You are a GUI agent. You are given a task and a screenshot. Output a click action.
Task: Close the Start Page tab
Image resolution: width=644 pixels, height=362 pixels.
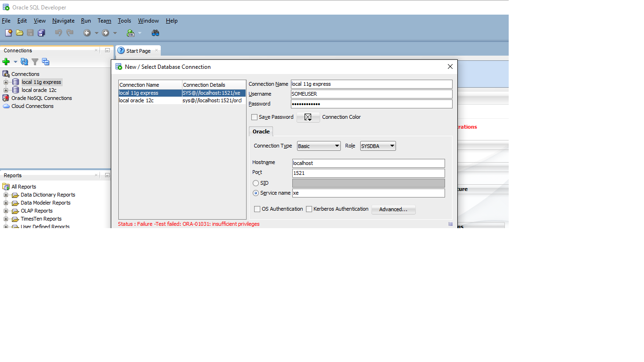[157, 50]
